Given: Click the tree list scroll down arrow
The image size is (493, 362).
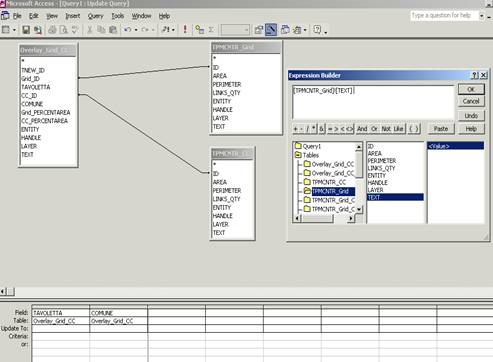Looking at the screenshot, I should click(359, 209).
